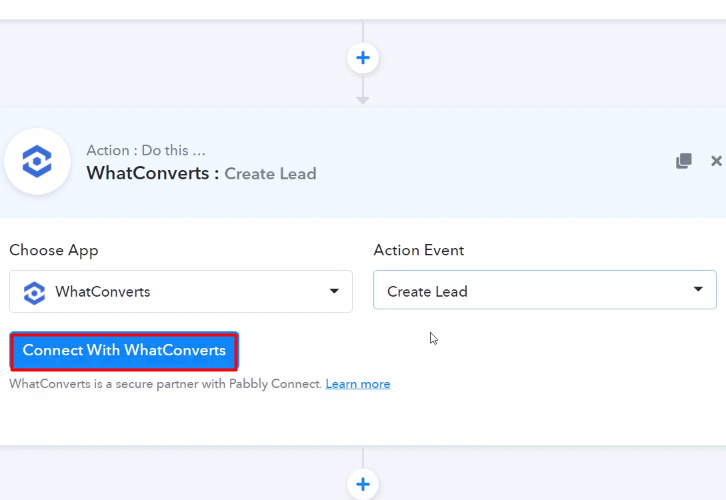726x500 pixels.
Task: Click the WhatConverts logo in action header
Action: (38, 162)
